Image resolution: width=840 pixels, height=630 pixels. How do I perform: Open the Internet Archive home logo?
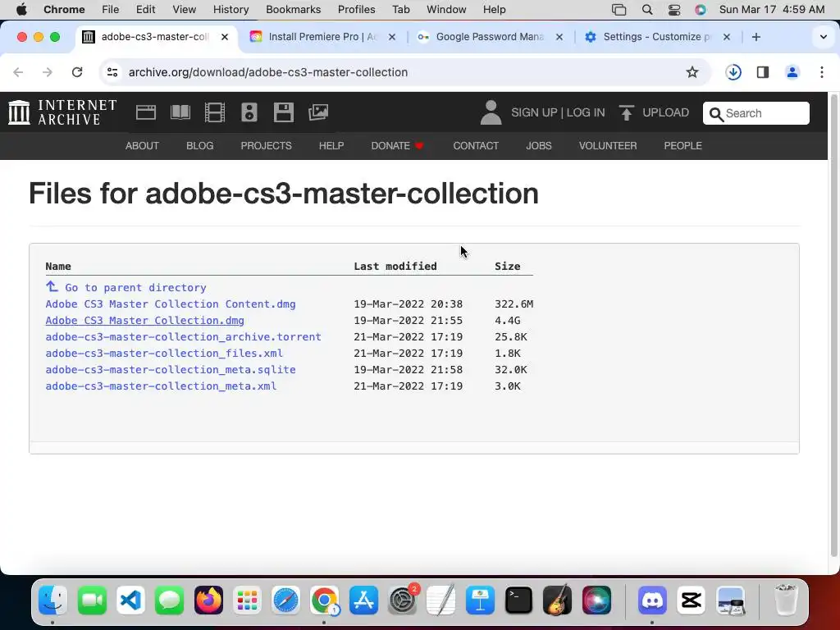click(62, 112)
